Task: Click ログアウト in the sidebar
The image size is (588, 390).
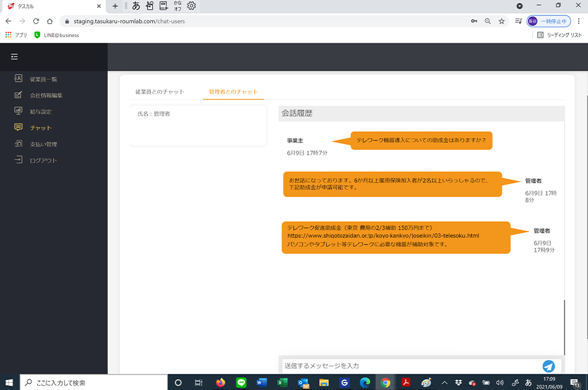Action: coord(43,160)
